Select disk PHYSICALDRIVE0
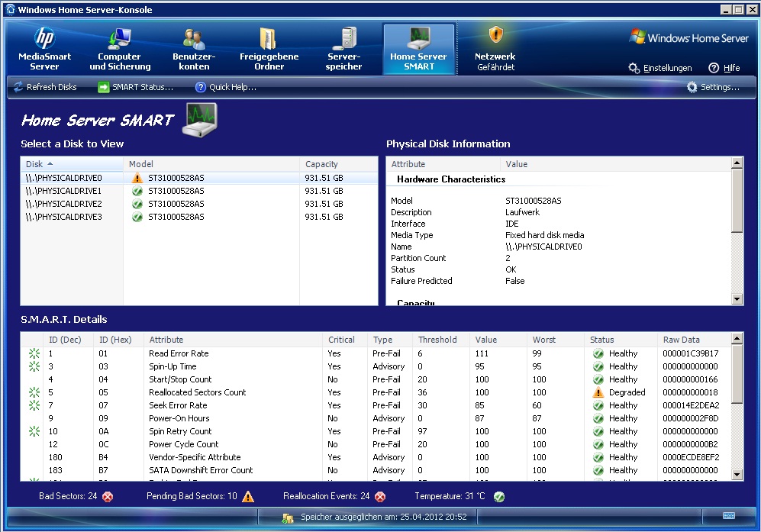 point(199,178)
